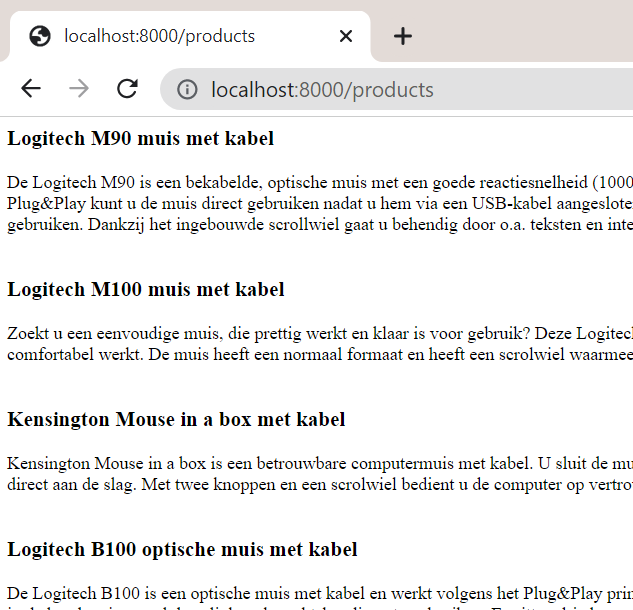Click line starting 'Plug&Play kunt u de muis direct'

click(x=320, y=203)
